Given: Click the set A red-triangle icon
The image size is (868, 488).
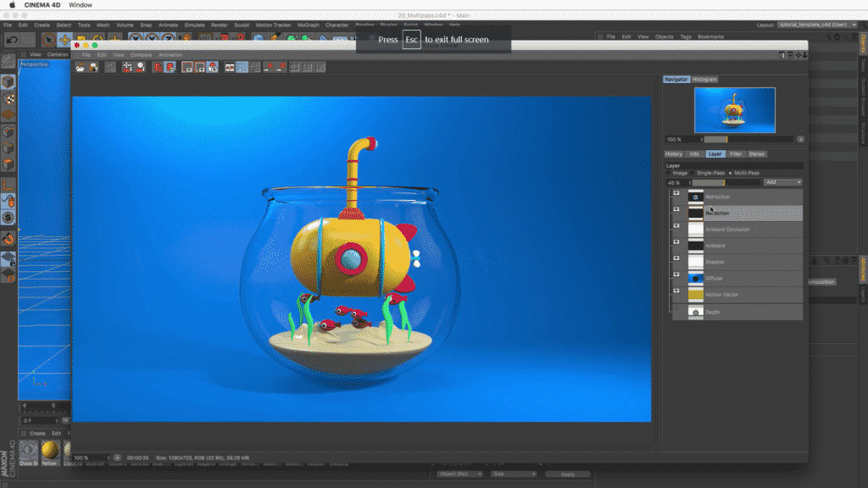Looking at the screenshot, I should point(269,68).
